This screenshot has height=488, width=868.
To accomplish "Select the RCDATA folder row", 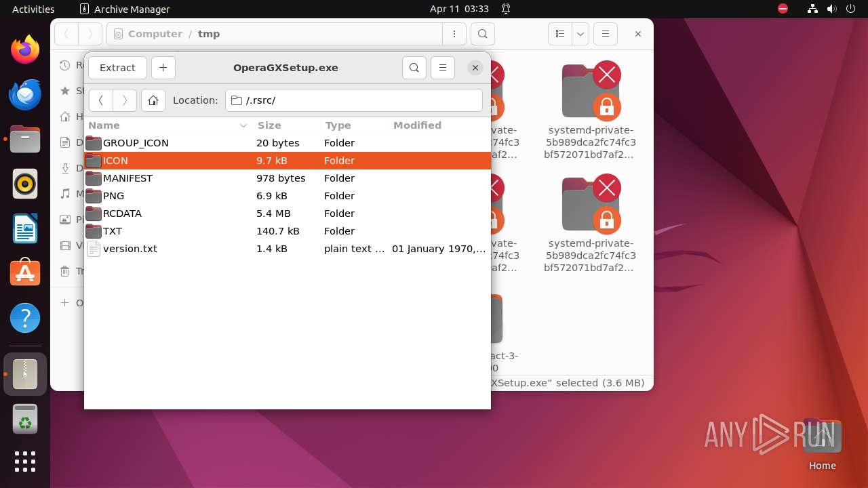I will point(288,213).
